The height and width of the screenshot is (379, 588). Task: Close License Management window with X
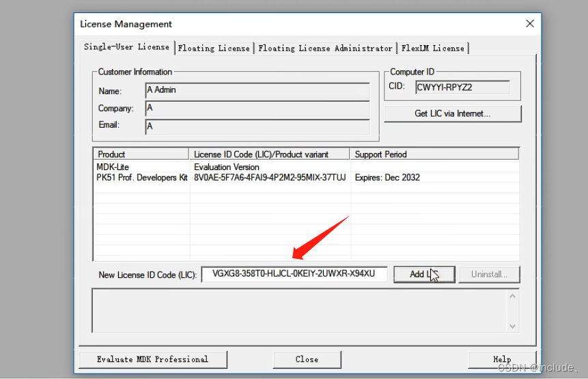(530, 24)
